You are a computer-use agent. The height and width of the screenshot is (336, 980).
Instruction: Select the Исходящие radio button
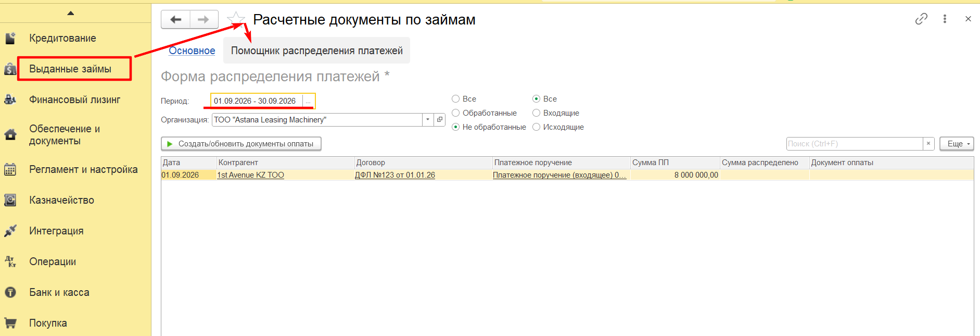point(536,127)
